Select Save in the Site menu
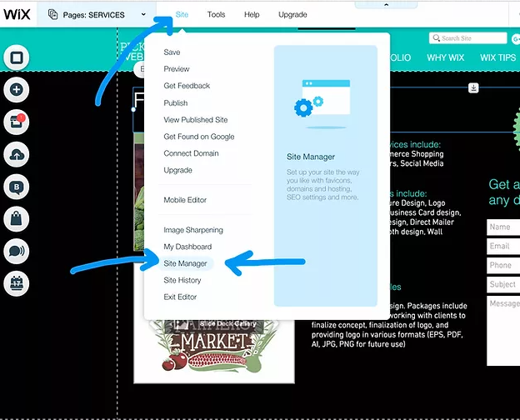520x420 pixels. coord(172,52)
